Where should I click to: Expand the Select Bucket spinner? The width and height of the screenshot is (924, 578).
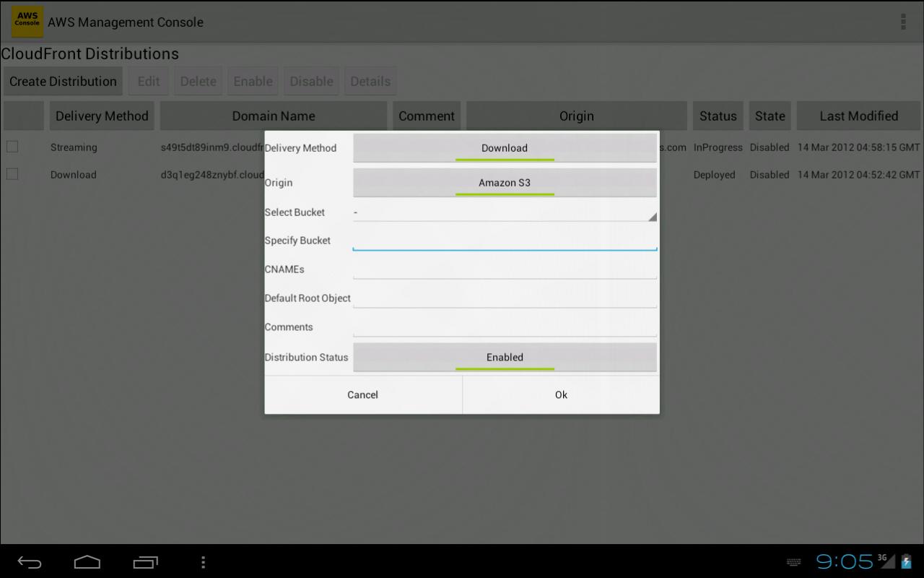[x=505, y=212]
